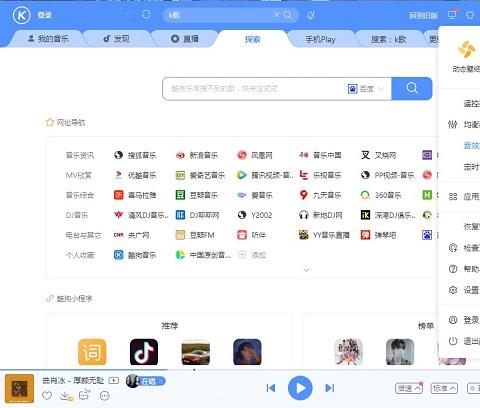Open the 音乐中国 link
This screenshot has height=408, width=480.
tap(320, 155)
